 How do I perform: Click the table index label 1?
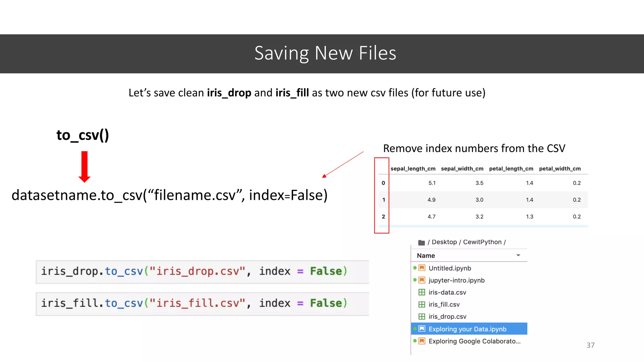coord(383,200)
